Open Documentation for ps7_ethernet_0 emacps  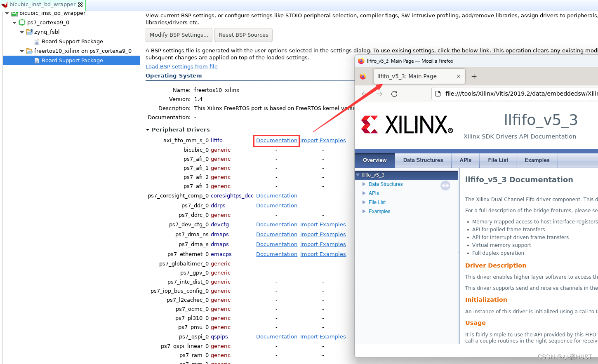click(277, 254)
